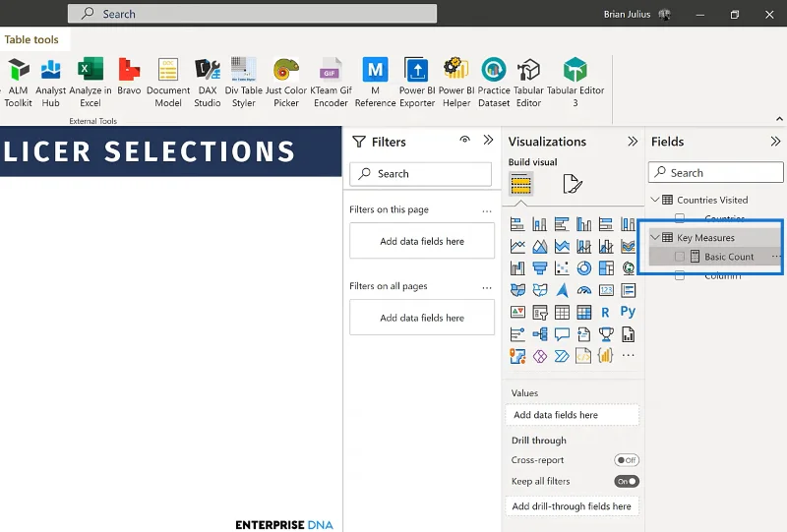Screen dimensions: 787x532
Task: Launch Bravo external tool
Action: click(129, 77)
